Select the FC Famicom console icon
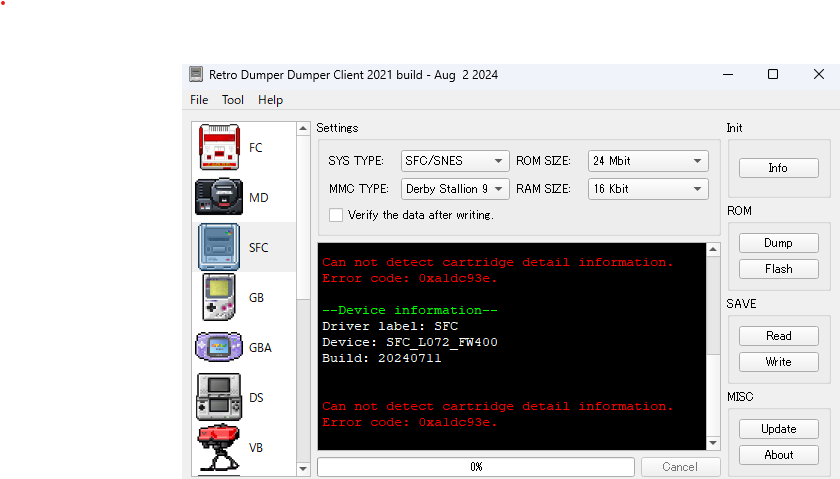840x479 pixels. (x=219, y=147)
